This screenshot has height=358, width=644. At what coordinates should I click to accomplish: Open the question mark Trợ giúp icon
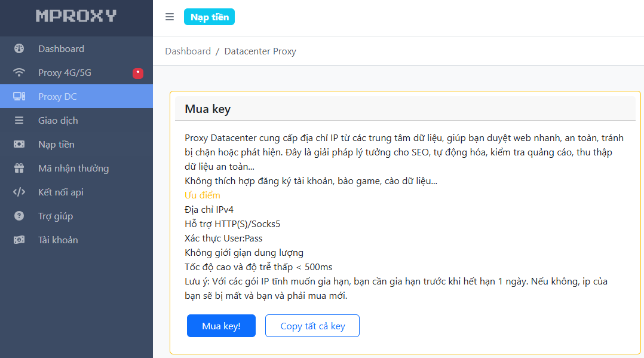pyautogui.click(x=19, y=216)
